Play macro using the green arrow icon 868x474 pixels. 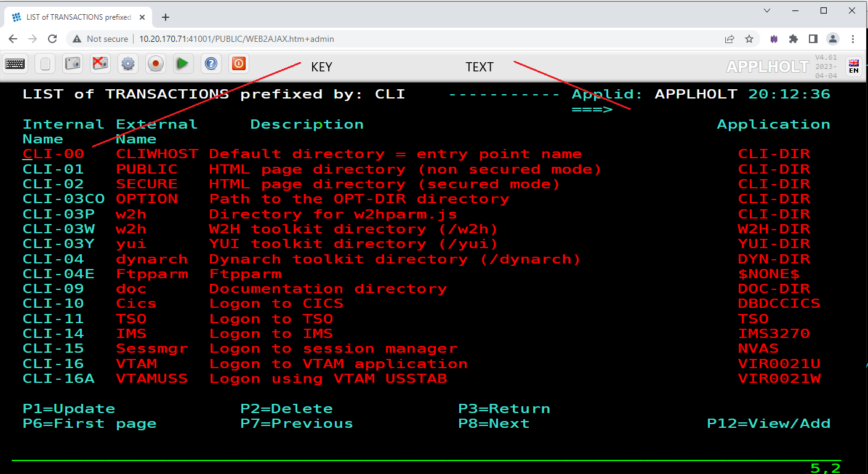pyautogui.click(x=183, y=63)
